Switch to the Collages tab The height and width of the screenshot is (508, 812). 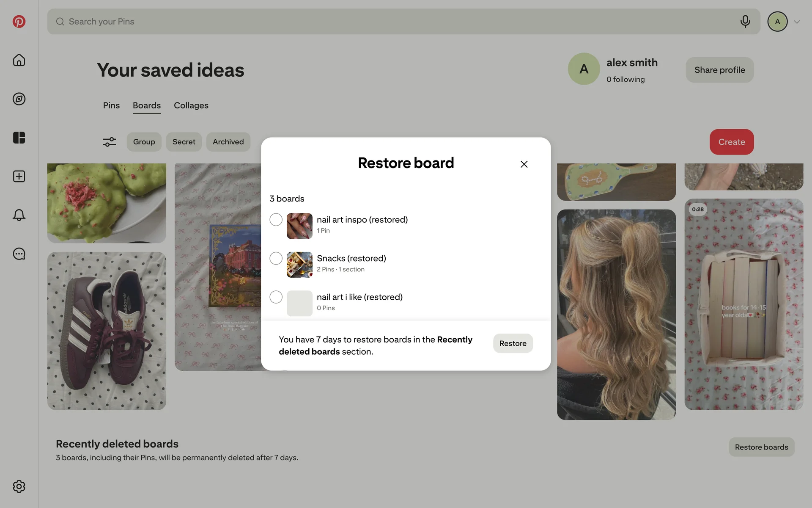[191, 105]
